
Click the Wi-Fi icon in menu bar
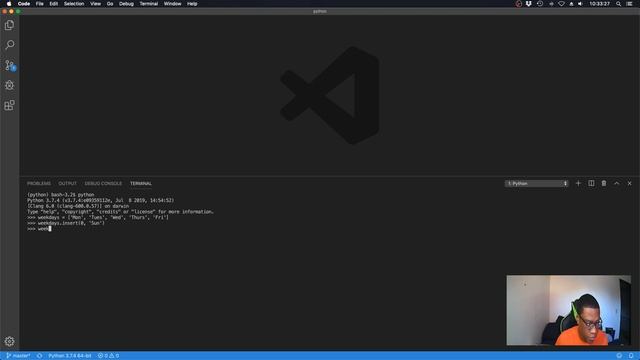point(561,4)
